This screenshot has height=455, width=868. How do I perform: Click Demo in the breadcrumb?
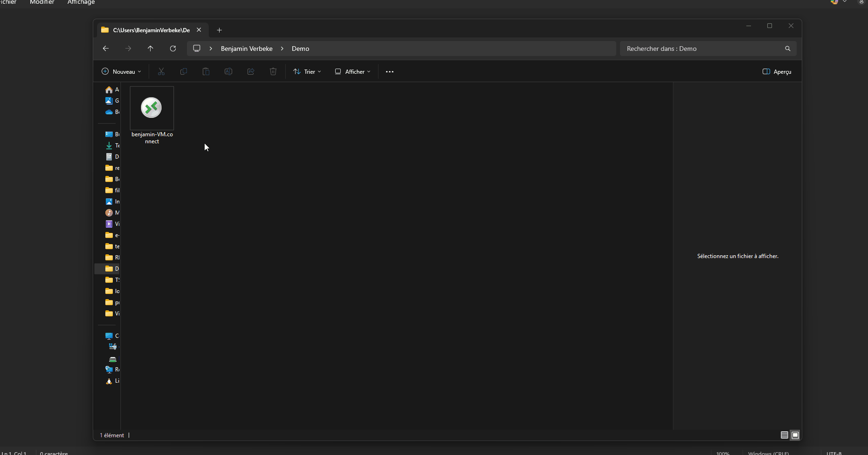pos(301,49)
